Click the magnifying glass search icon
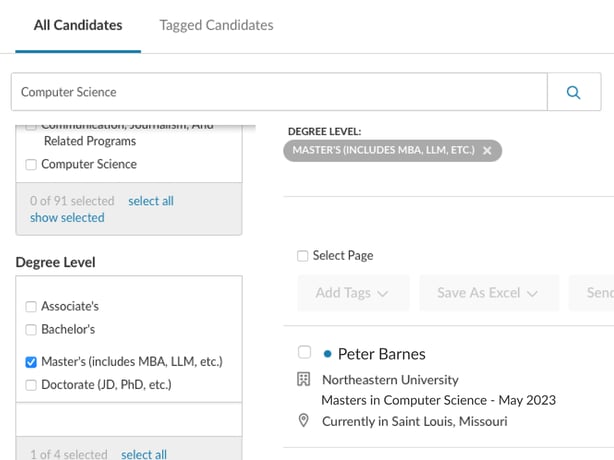Image resolution: width=614 pixels, height=460 pixels. (x=574, y=92)
